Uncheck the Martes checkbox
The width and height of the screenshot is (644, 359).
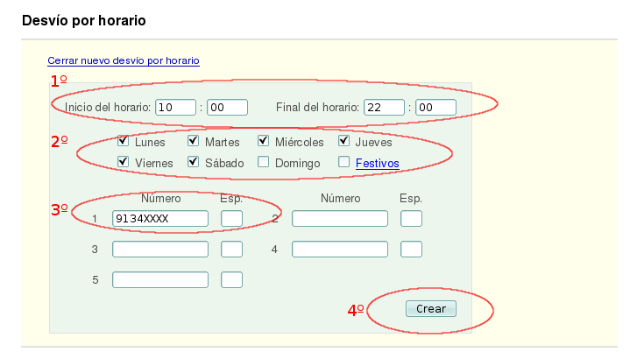(x=194, y=141)
